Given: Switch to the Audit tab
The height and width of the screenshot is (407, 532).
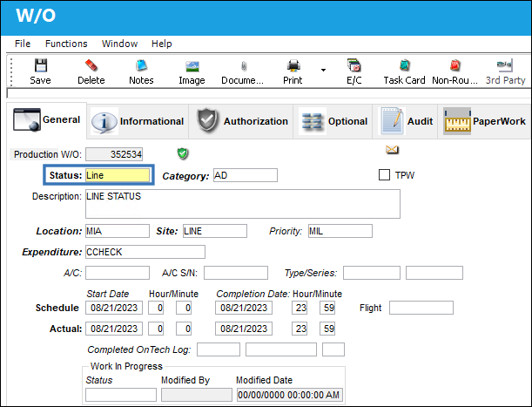Looking at the screenshot, I should [x=405, y=121].
